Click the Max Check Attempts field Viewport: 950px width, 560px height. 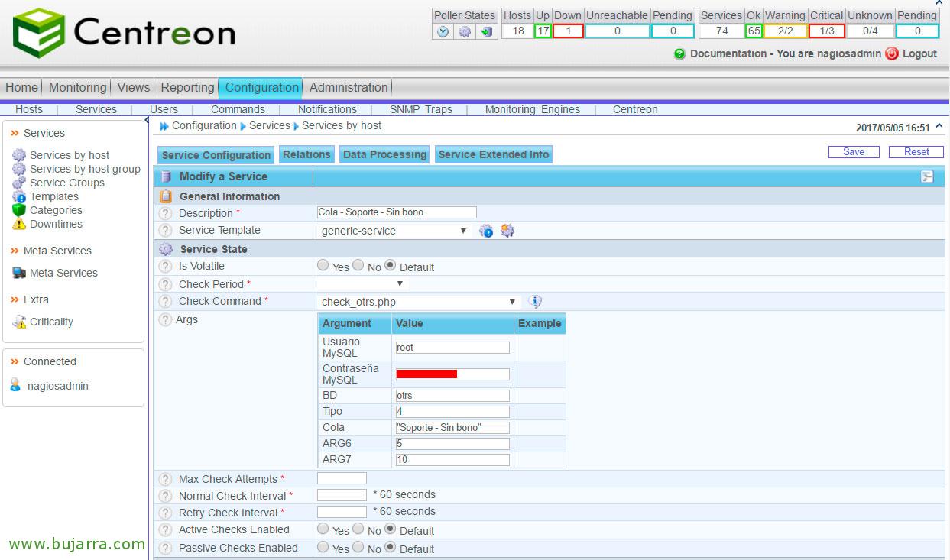[x=342, y=478]
